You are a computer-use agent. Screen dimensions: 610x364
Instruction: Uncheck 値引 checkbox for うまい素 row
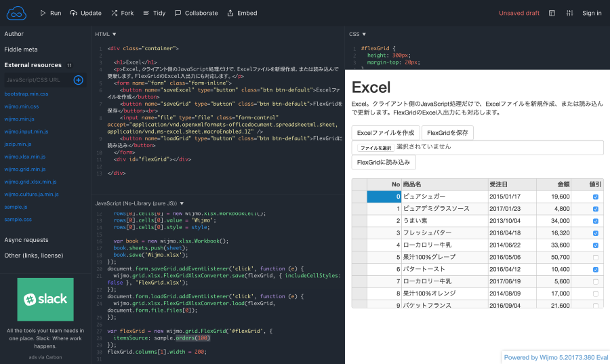click(x=596, y=221)
